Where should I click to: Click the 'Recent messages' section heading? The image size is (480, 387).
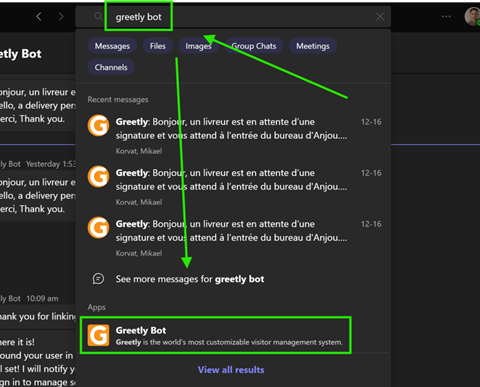click(x=118, y=100)
